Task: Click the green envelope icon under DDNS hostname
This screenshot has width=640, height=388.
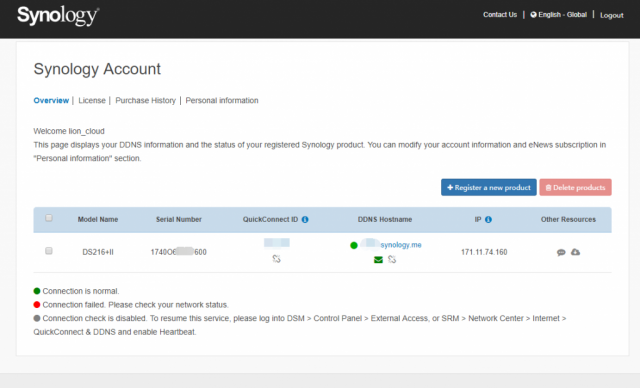Action: point(378,259)
